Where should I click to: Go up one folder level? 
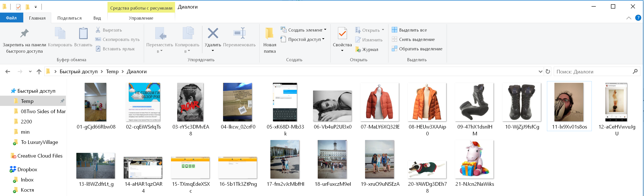click(x=39, y=72)
